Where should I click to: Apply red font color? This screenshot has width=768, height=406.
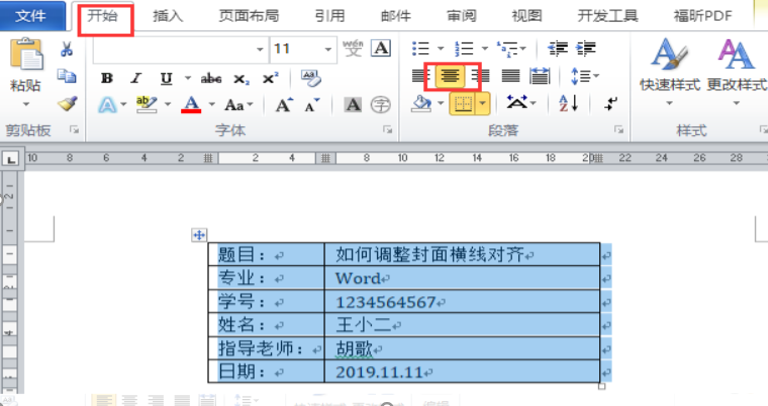191,104
